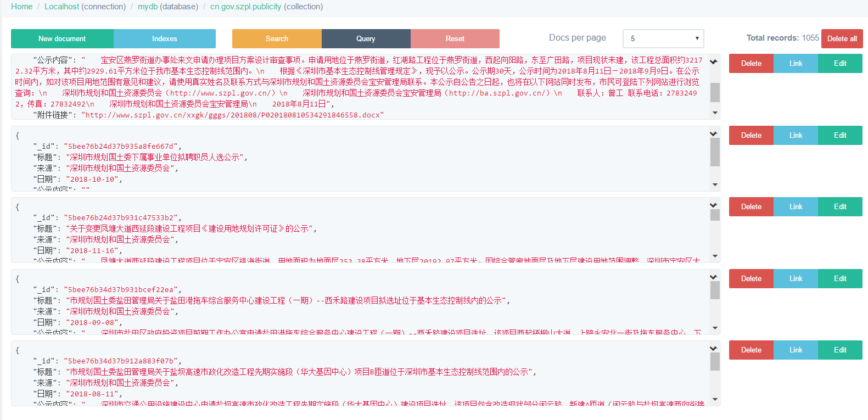Click the _id value 5bee76b24d37b935a8fe667d
This screenshot has height=420, width=868.
120,146
